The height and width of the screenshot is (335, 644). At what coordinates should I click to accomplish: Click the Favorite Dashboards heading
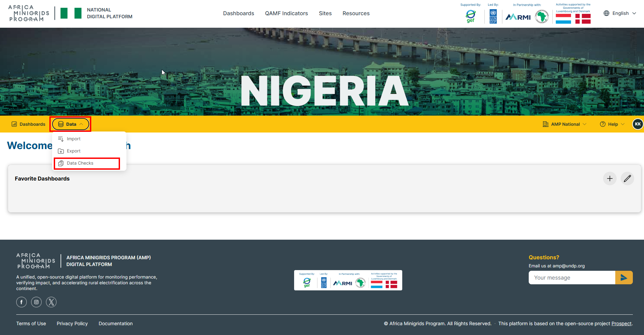[42, 178]
